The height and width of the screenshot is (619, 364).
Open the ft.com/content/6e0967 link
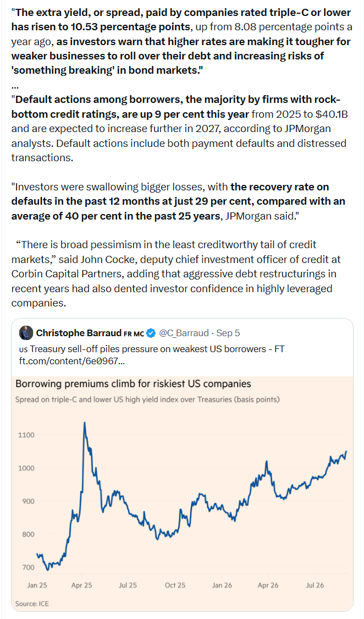click(72, 361)
